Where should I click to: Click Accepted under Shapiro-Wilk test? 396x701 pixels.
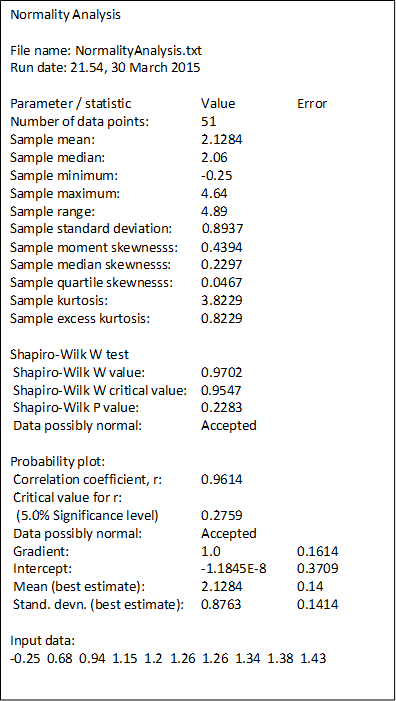pos(228,426)
